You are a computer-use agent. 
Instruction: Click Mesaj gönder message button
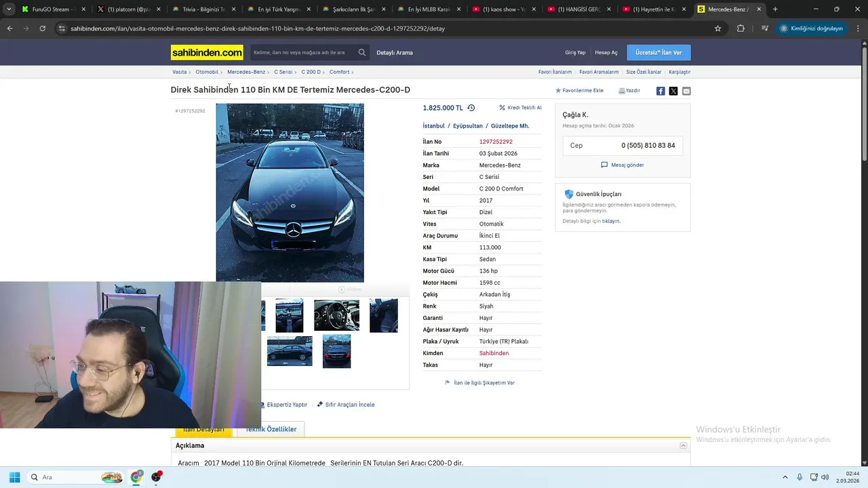pos(623,165)
